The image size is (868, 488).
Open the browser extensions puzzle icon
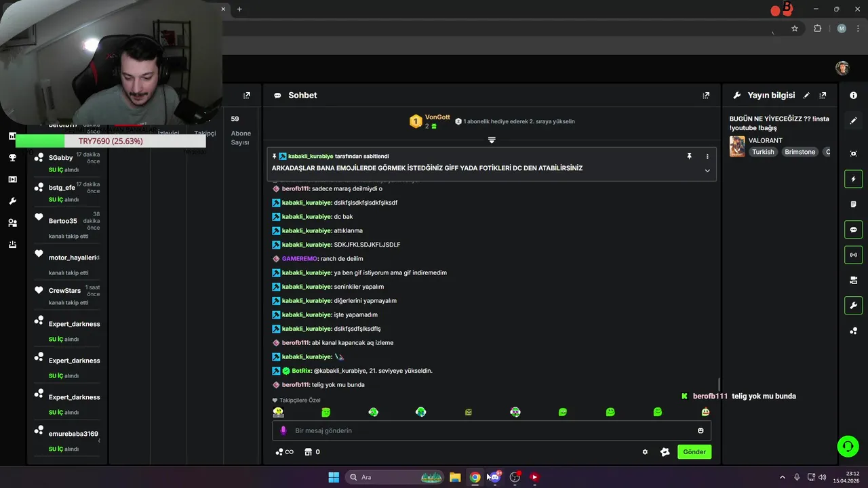[x=817, y=28]
